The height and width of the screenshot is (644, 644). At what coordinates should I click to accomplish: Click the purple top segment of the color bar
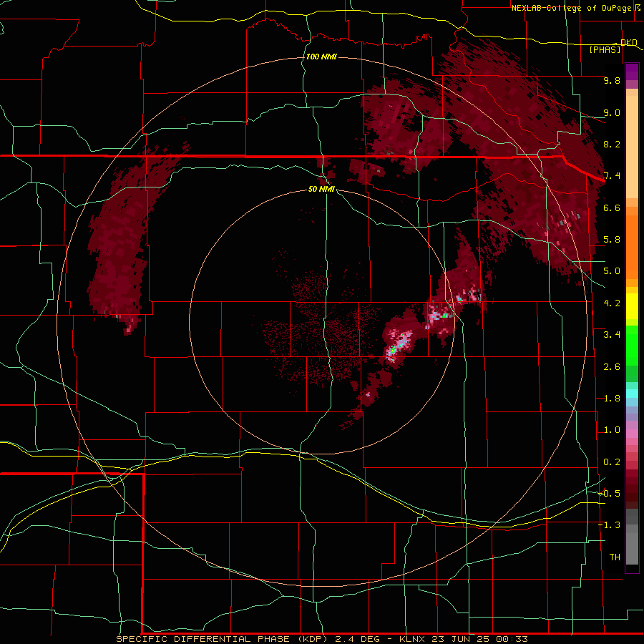pos(632,72)
